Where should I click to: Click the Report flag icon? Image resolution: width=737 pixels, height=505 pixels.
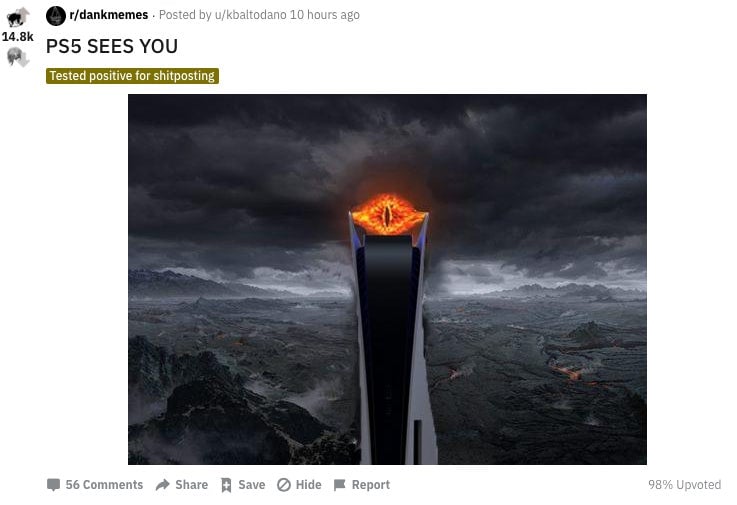coord(339,485)
